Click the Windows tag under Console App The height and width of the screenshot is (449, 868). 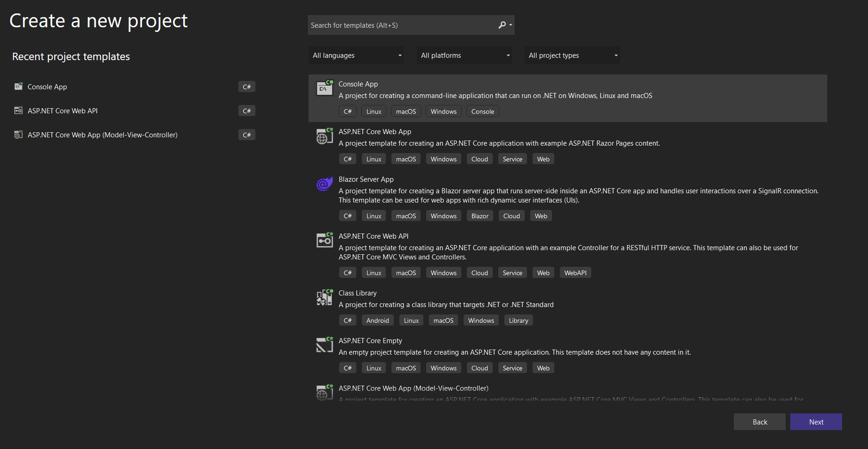443,111
